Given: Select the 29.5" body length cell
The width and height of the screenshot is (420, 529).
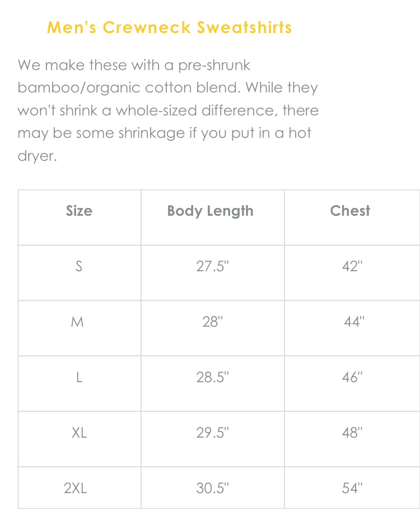Looking at the screenshot, I should (x=212, y=433).
